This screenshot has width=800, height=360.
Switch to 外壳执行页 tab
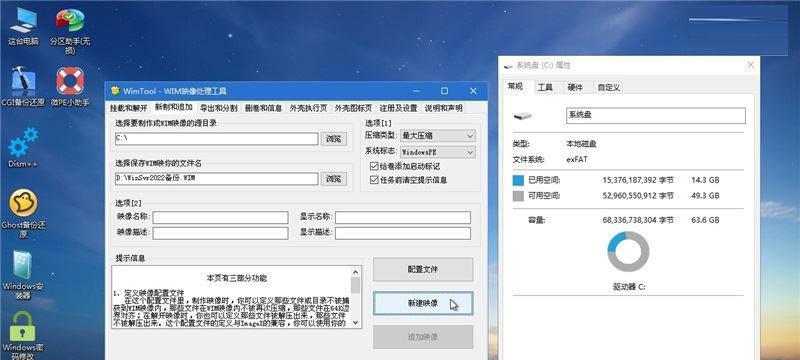(308, 108)
